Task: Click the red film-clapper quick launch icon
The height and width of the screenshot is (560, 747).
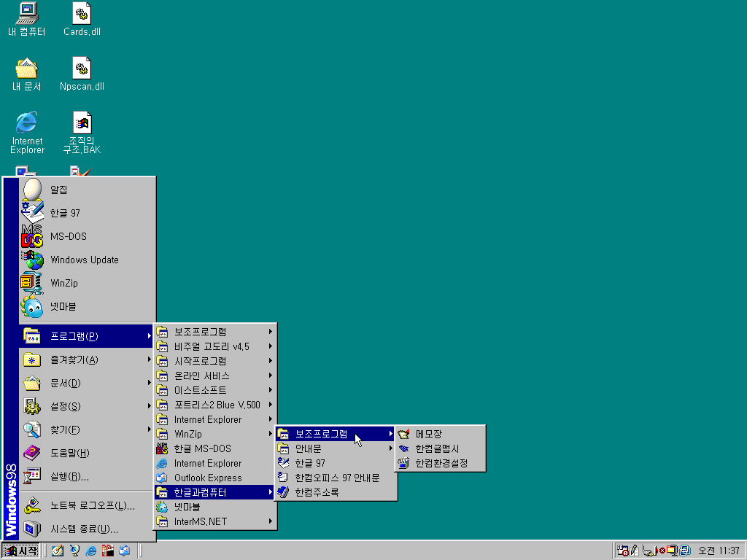Action: 108,551
